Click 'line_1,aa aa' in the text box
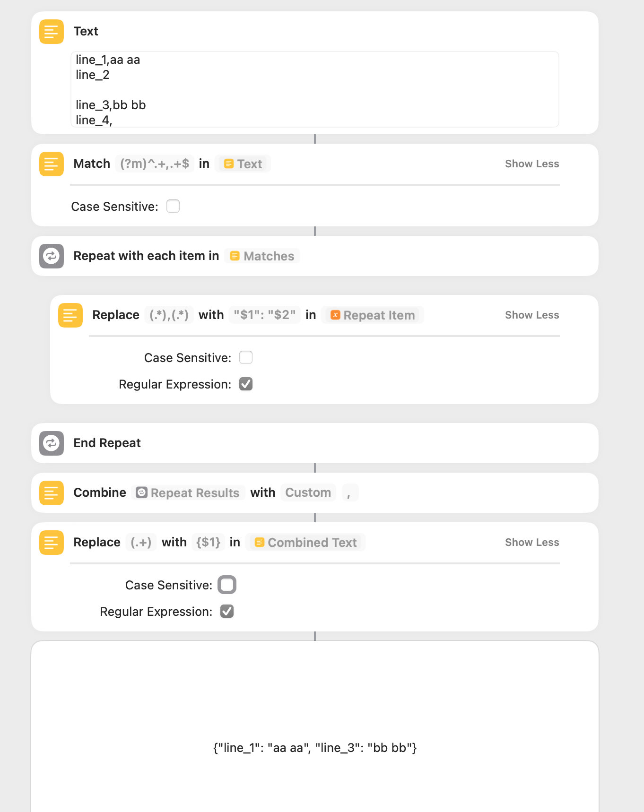The image size is (644, 812). [108, 60]
